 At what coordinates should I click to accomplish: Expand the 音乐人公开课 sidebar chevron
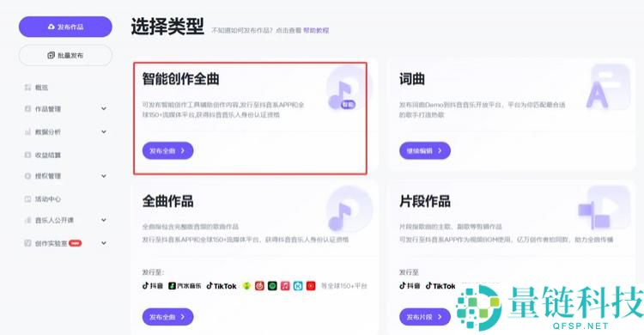pyautogui.click(x=104, y=220)
